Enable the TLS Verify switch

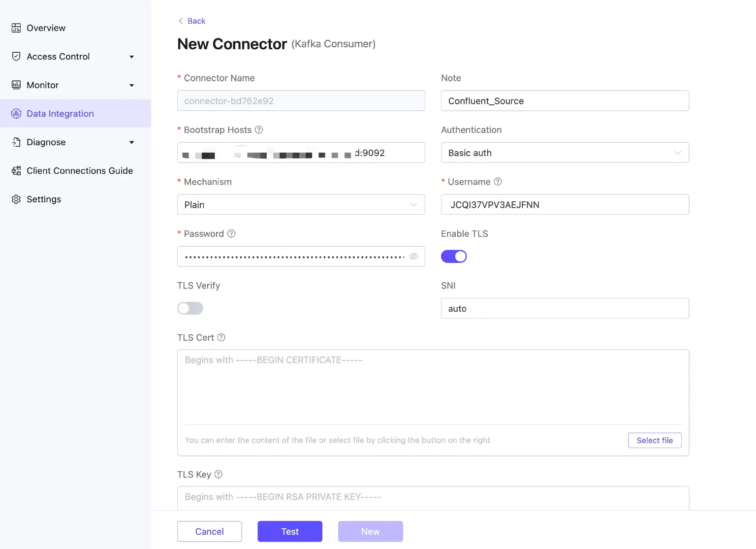point(190,308)
